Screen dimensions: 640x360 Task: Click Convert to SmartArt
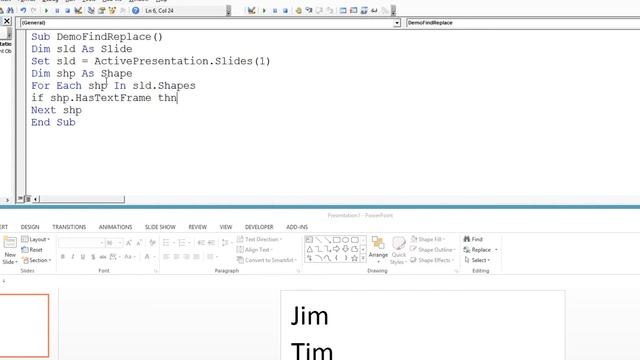pos(266,260)
